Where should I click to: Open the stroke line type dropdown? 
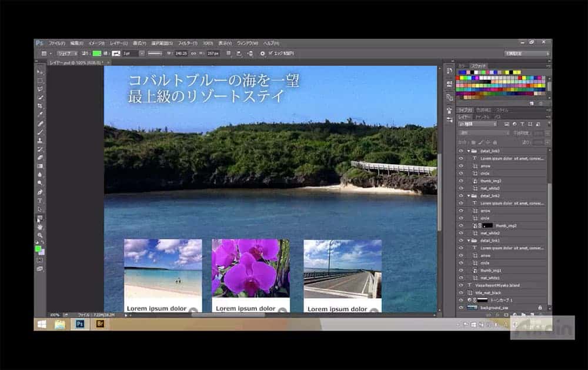click(155, 54)
